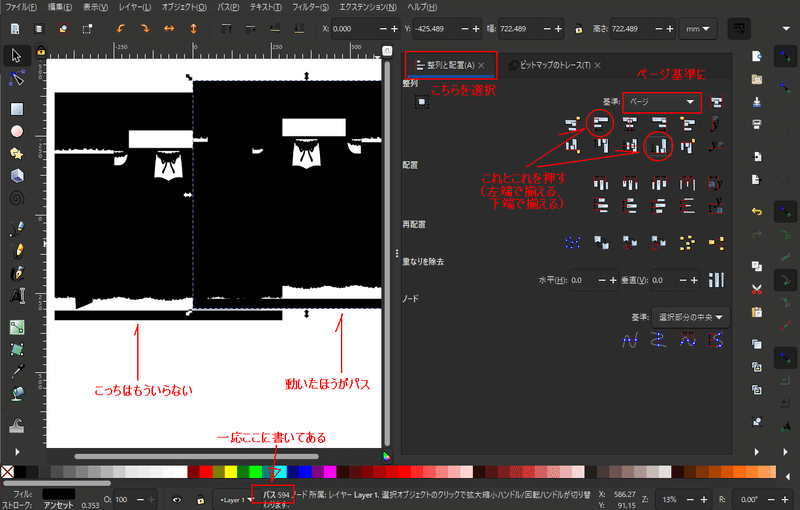Select the Node editing tool
The height and width of the screenshot is (510, 800).
point(16,79)
